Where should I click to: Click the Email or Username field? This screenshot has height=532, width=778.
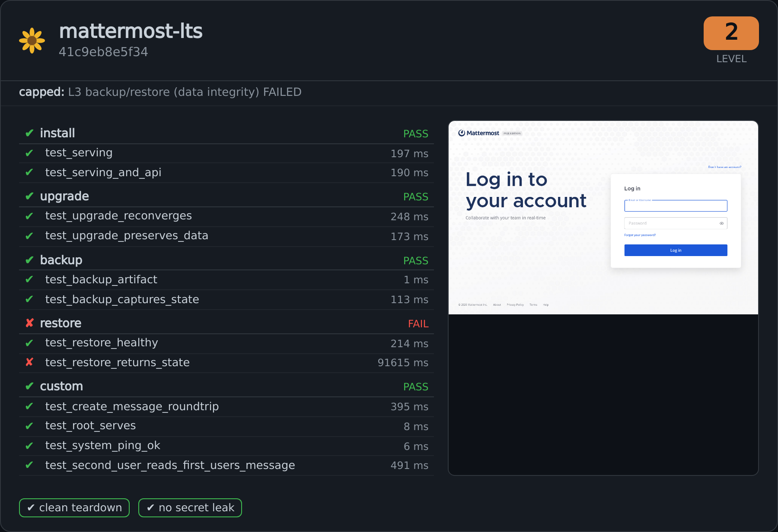coord(676,206)
